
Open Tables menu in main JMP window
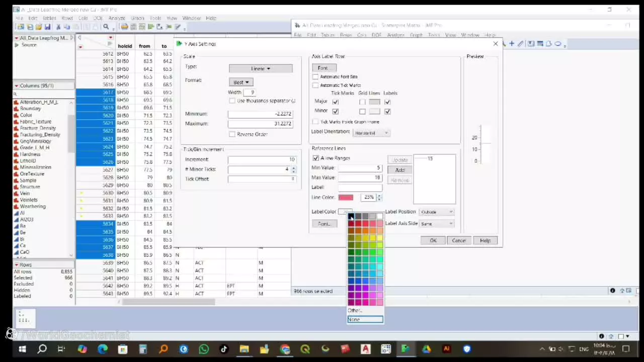(49, 18)
